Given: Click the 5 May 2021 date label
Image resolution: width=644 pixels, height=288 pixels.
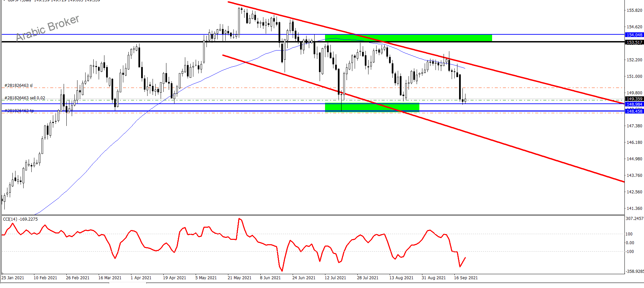Looking at the screenshot, I should [206, 278].
